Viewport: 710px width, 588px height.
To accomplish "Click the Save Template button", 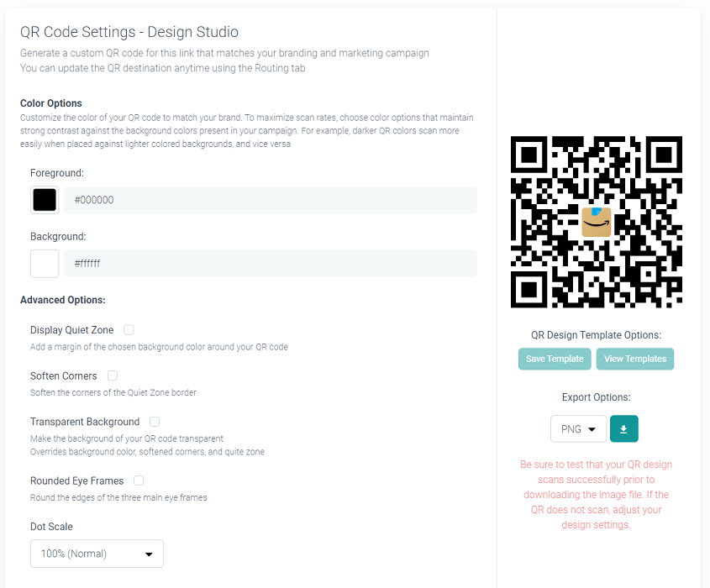I will (x=555, y=359).
